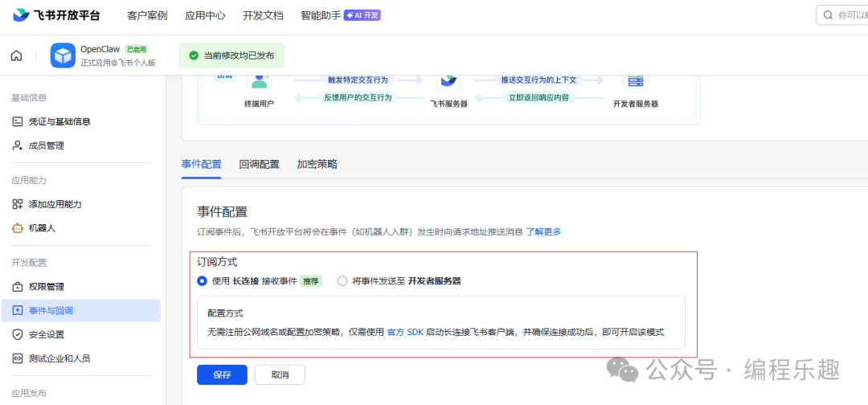This screenshot has height=405, width=868.
Task: Click the 取消 button
Action: tap(280, 374)
